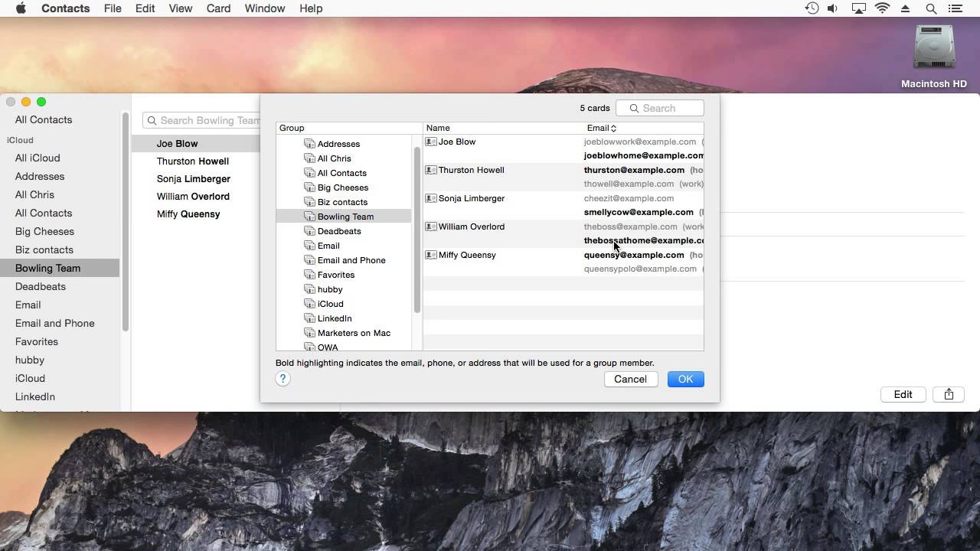Click the Marketers on Mac group icon
This screenshot has width=980, height=551.
309,333
